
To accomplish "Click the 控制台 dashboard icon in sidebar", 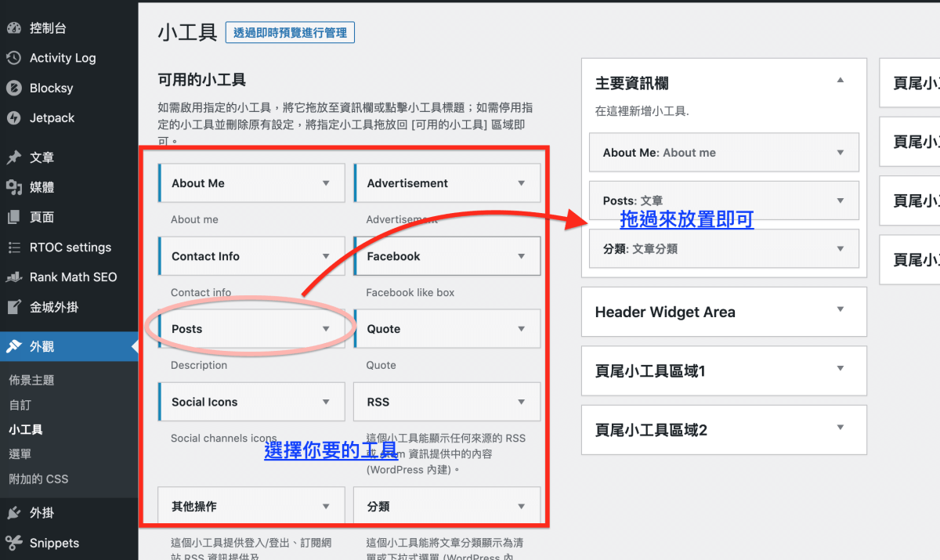I will pyautogui.click(x=13, y=28).
